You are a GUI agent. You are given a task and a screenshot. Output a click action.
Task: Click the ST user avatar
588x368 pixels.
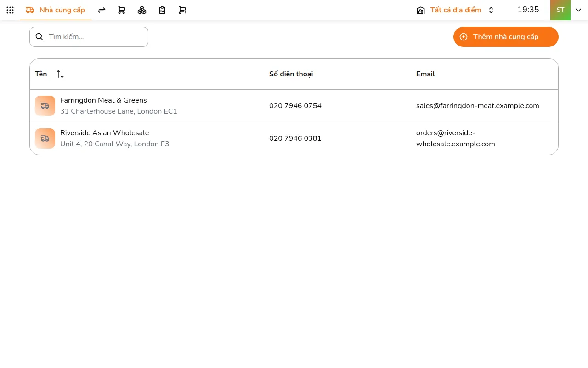(560, 10)
